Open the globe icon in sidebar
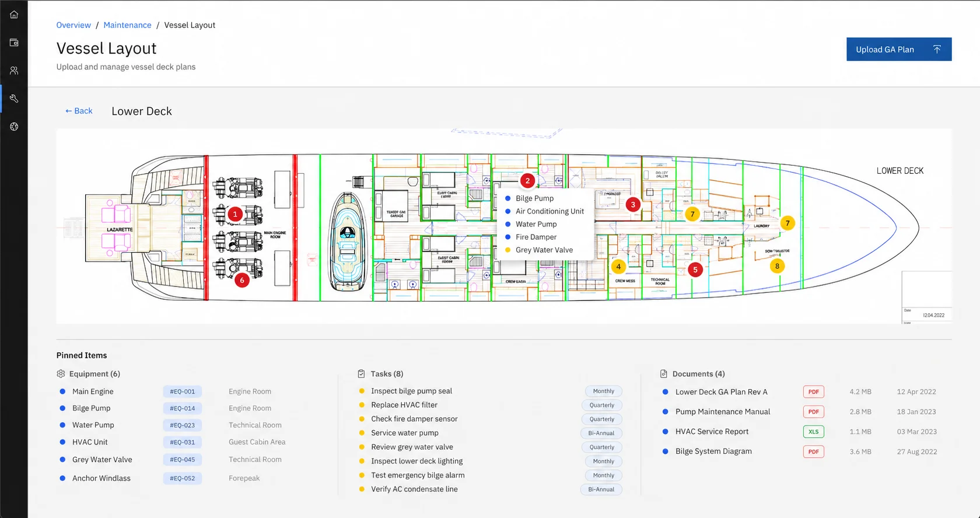This screenshot has width=980, height=518. tap(14, 127)
